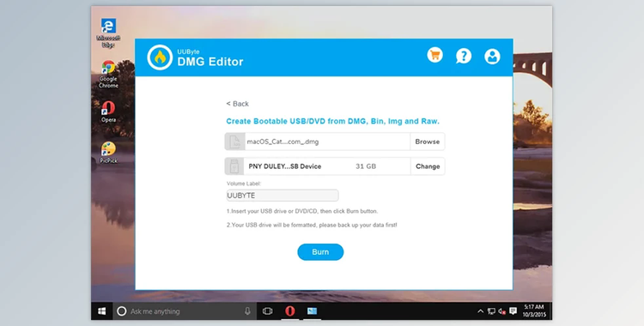
Task: Click the DMG Editor title text
Action: tap(210, 62)
